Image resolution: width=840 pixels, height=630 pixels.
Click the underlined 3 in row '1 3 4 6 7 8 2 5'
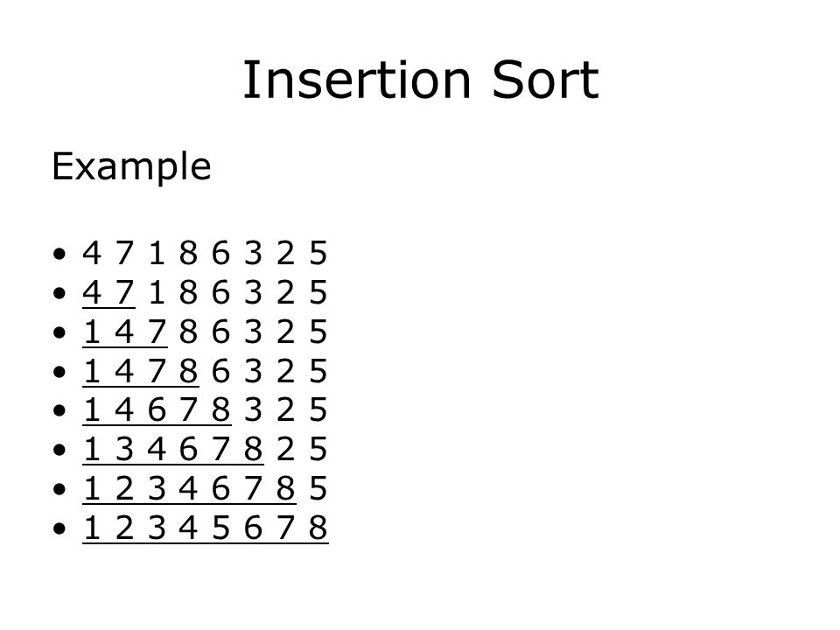(x=124, y=449)
